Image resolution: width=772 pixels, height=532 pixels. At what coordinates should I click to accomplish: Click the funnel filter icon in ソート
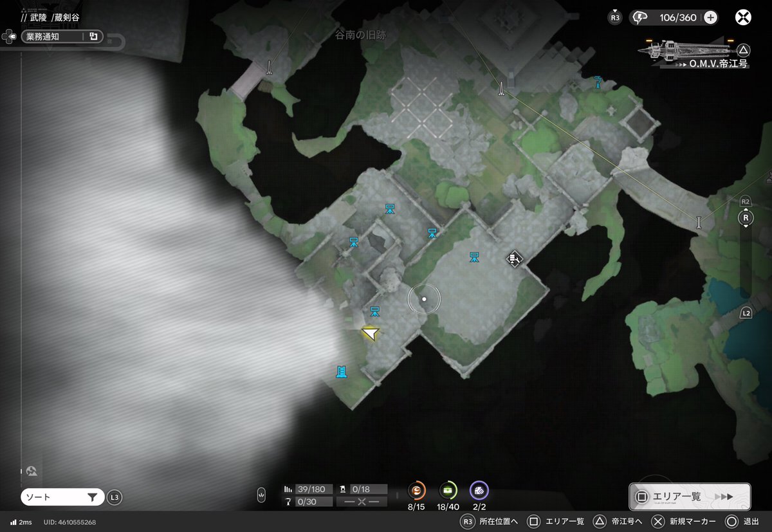[92, 497]
